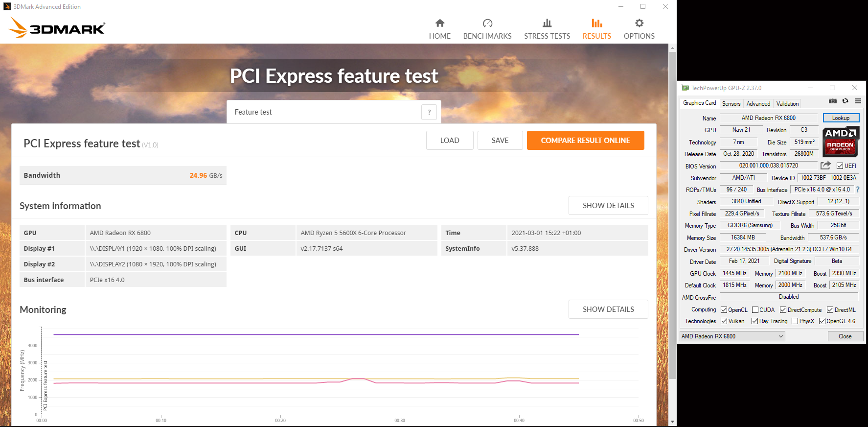
Task: Go to the HOME section
Action: [x=439, y=29]
